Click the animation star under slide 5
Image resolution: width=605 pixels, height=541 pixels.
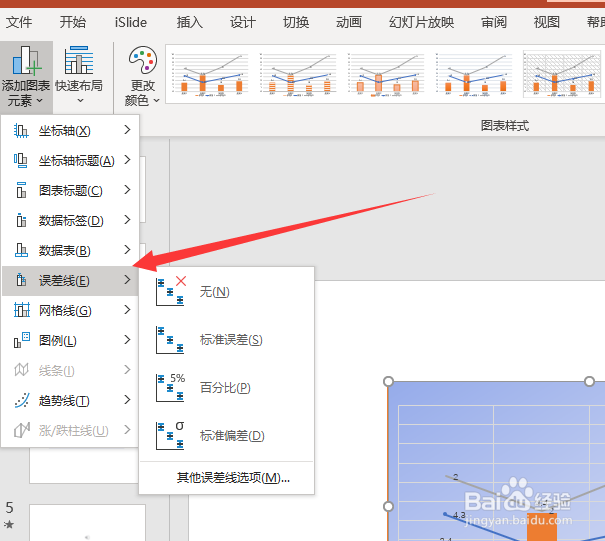coord(9,524)
